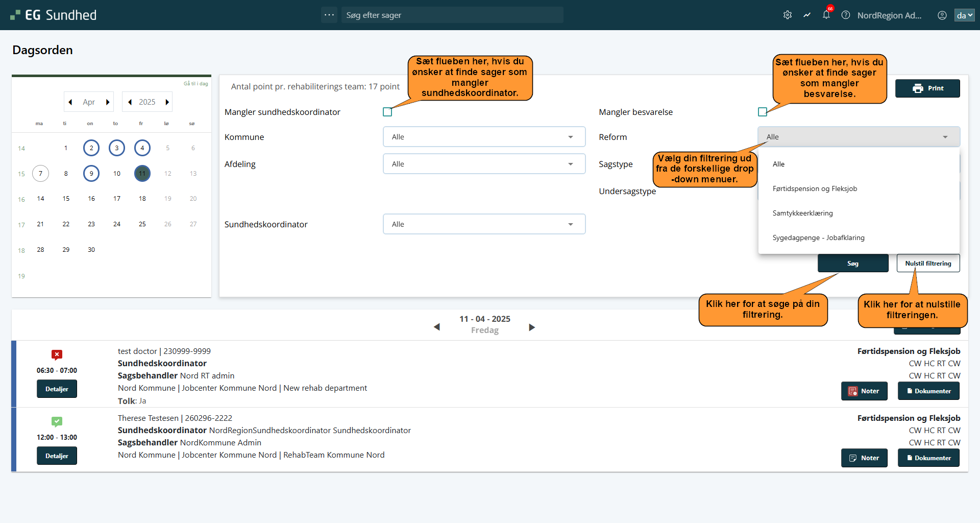The width and height of the screenshot is (980, 523).
Task: Select Førtidspension og Fleksjob reform option
Action: (815, 188)
